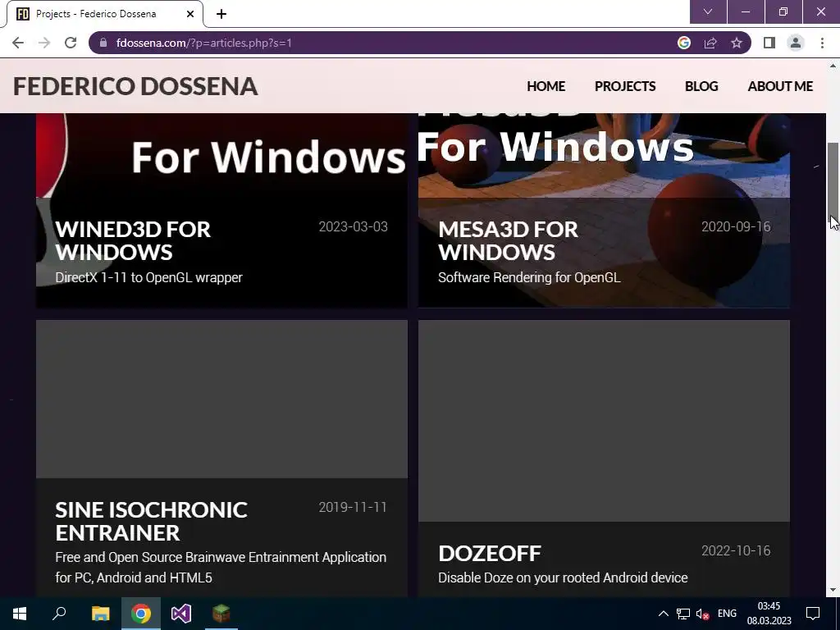Close the Projects - Federico Dossena tab
840x630 pixels.
[x=190, y=14]
